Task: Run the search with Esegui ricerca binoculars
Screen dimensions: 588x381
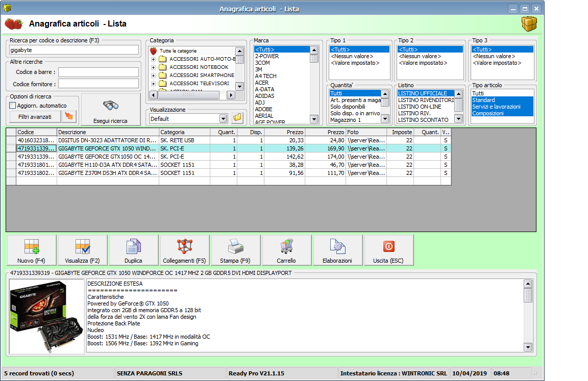Action: coord(111,109)
